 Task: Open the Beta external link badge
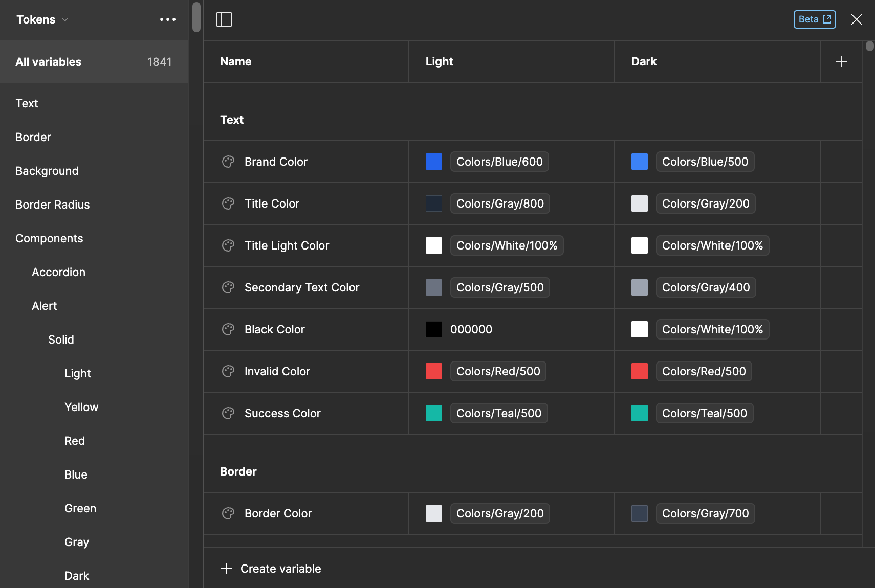click(x=814, y=19)
